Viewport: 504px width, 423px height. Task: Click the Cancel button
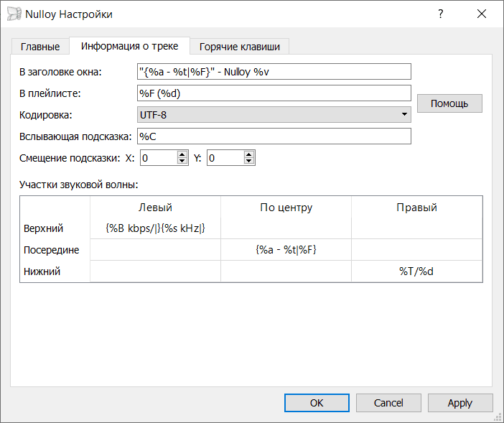(388, 403)
